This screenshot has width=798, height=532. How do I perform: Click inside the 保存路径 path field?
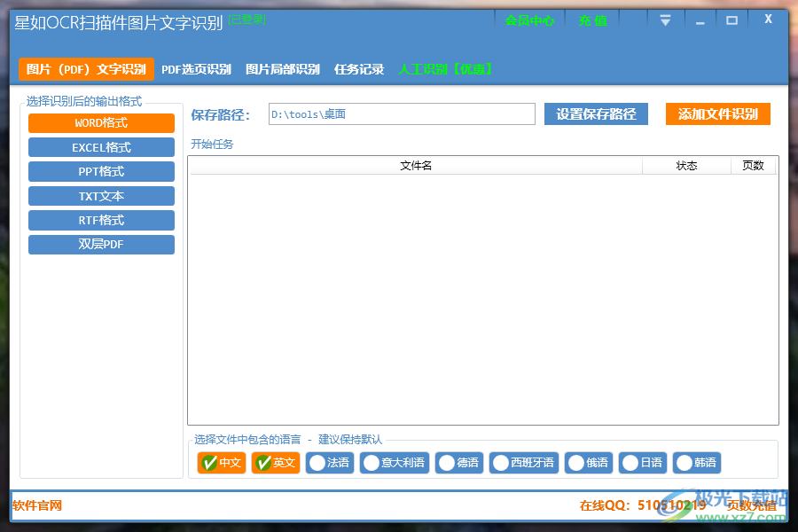coord(399,113)
